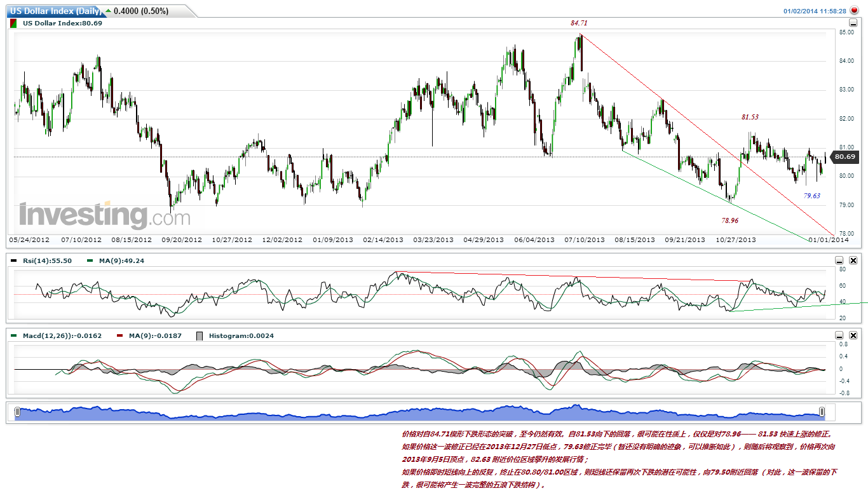Click the 01/01/2014 date axis label
Screen dimensions: 868x500
pos(828,240)
